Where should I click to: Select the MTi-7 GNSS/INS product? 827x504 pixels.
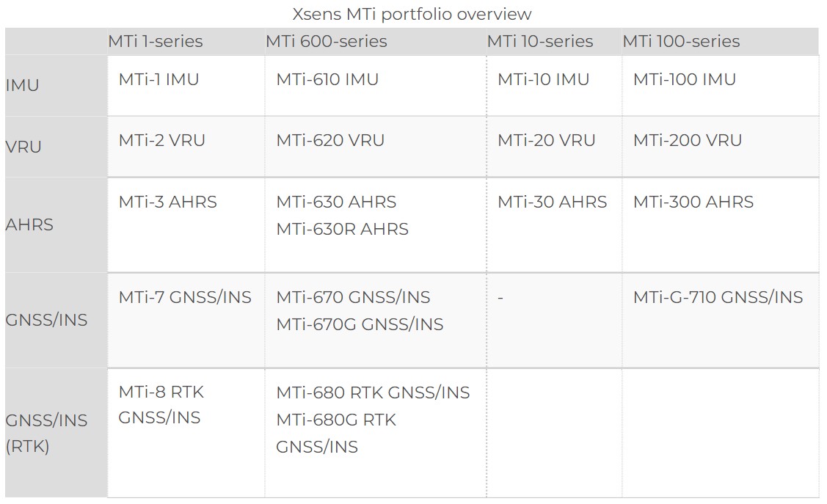[185, 297]
